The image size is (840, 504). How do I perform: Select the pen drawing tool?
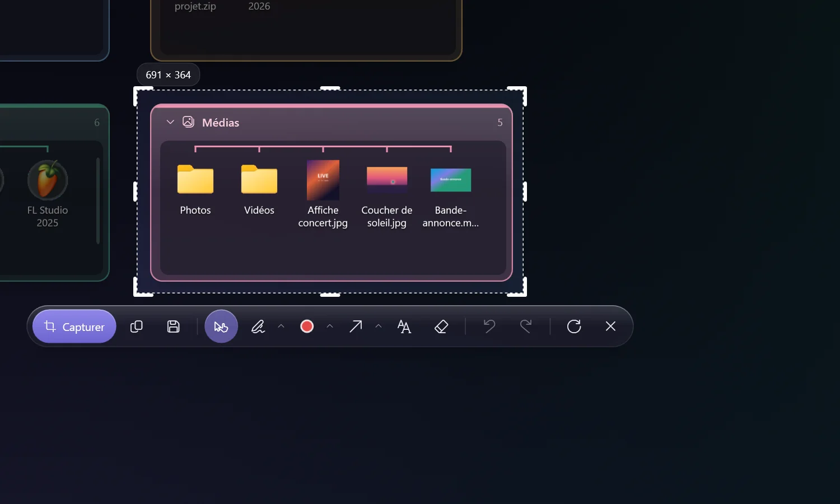pos(258,326)
